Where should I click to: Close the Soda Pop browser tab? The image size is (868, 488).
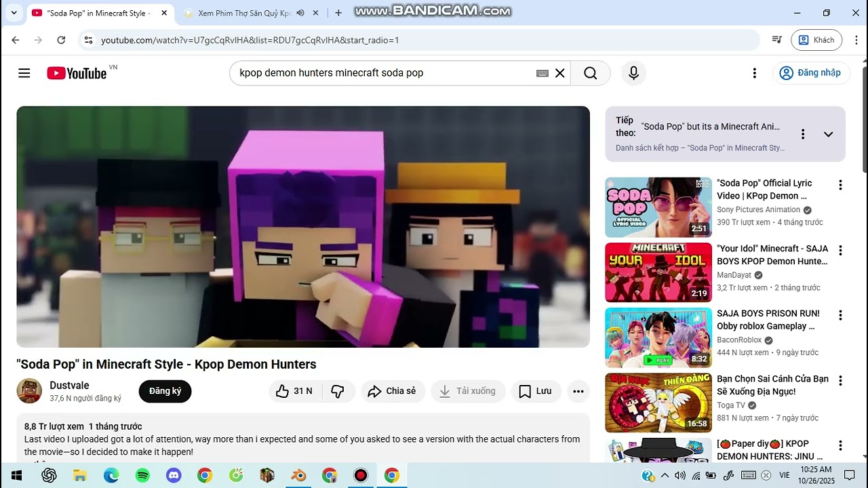tap(163, 13)
